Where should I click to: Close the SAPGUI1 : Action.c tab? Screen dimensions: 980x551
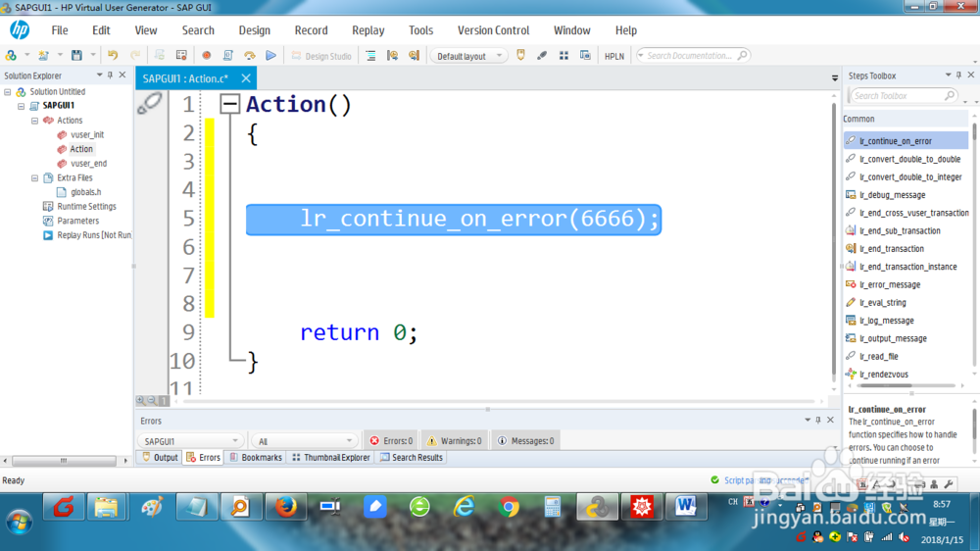[x=246, y=78]
